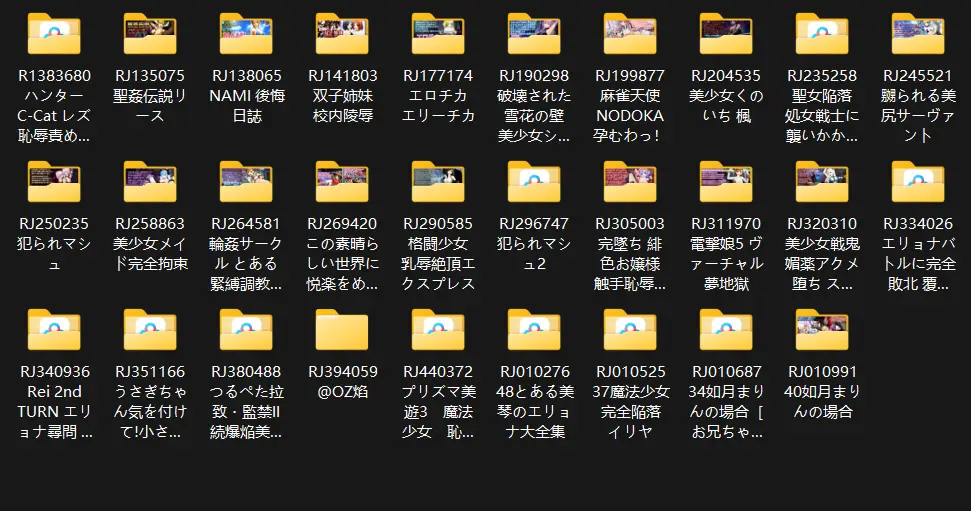
Task: Choose the RJ190298 folder icon
Action: (534, 33)
